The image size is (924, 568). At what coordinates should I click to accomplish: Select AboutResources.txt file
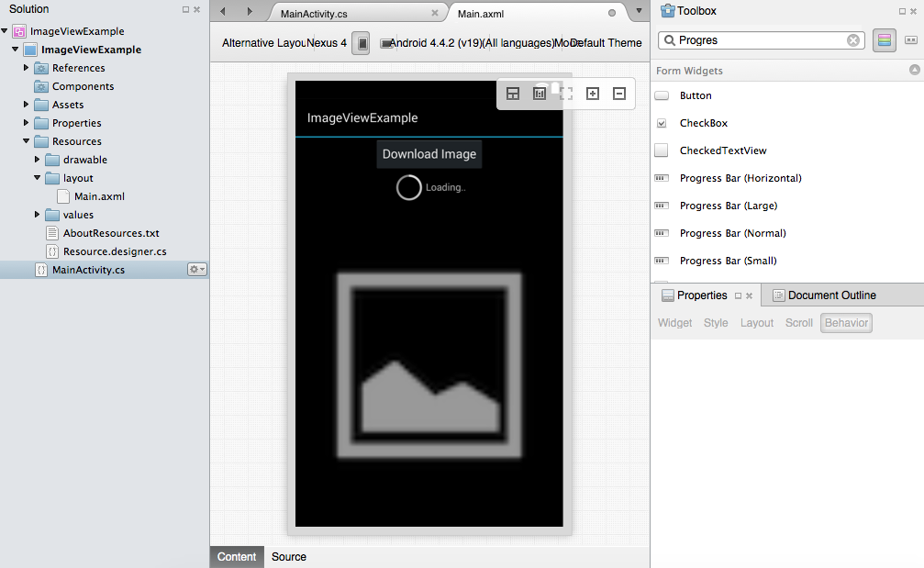111,233
